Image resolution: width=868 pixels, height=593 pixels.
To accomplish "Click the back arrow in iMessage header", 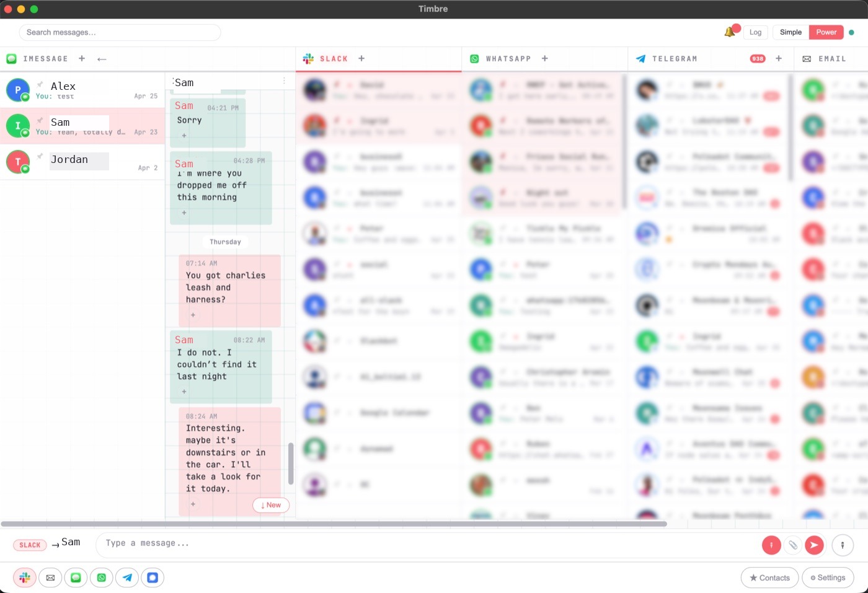I will coord(102,59).
